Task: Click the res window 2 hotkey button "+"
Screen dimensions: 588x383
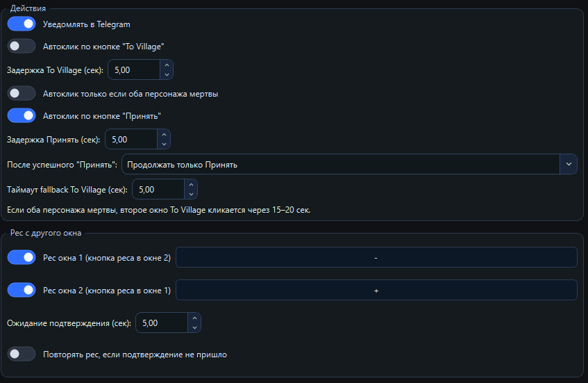Action: click(376, 290)
